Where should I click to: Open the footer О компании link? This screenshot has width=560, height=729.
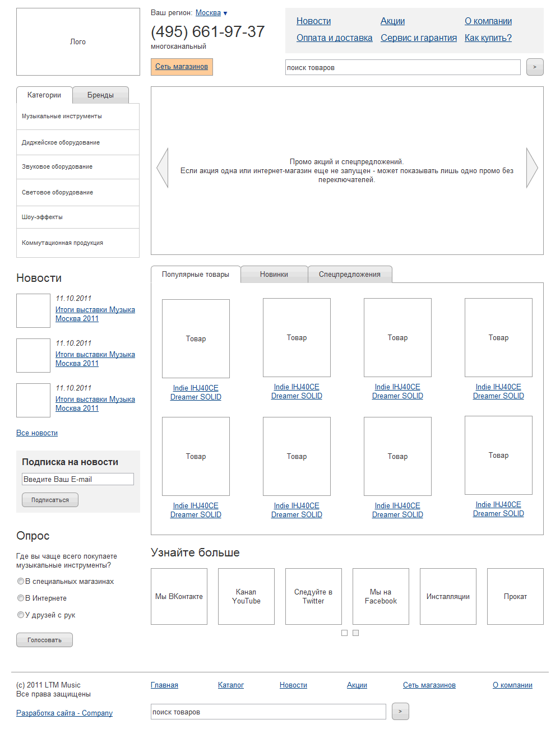512,685
